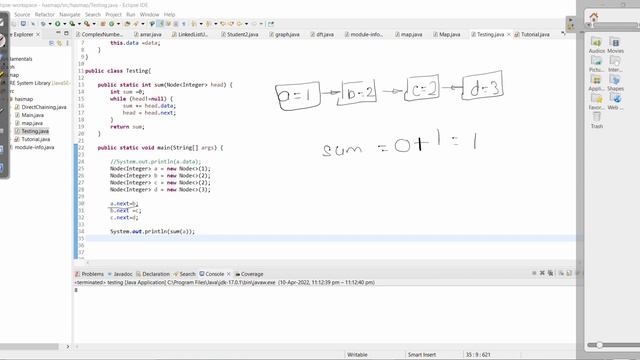Open the Run menu
Viewport: 640px width, 360px height.
[x=131, y=14]
